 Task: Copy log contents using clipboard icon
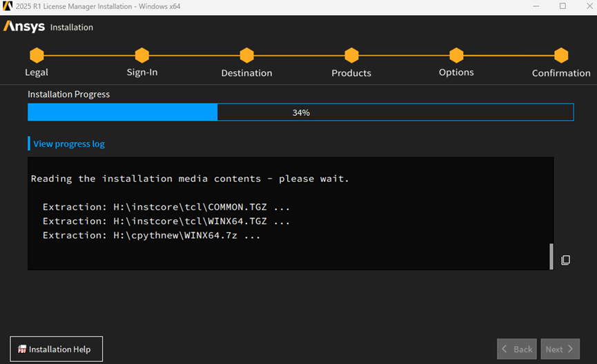click(566, 260)
